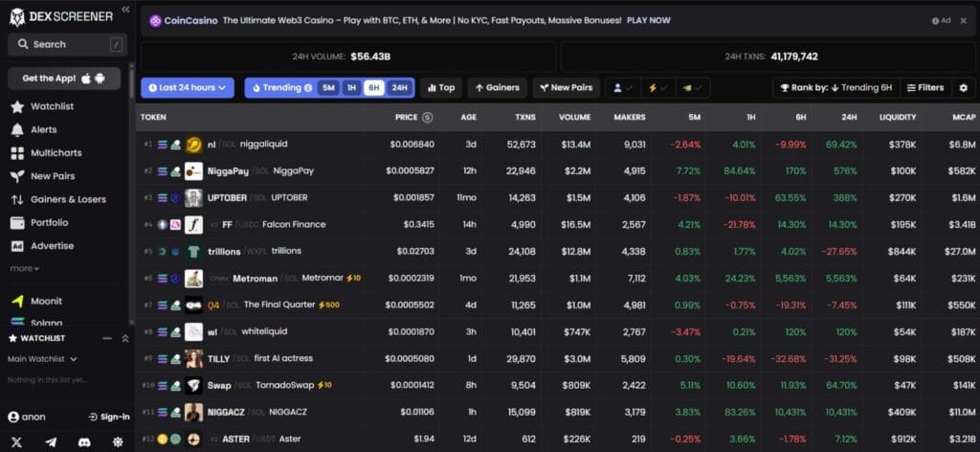980x452 pixels.
Task: Open sidebar theme settings gear
Action: click(x=118, y=441)
